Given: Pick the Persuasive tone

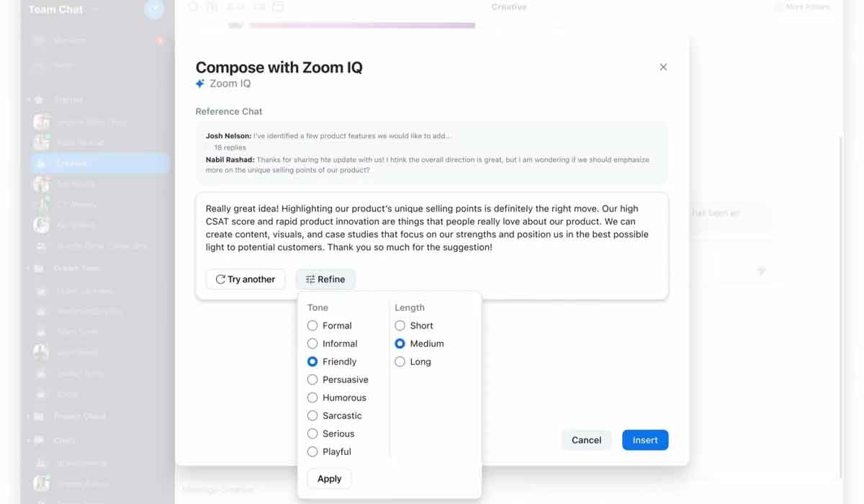Looking at the screenshot, I should point(312,379).
